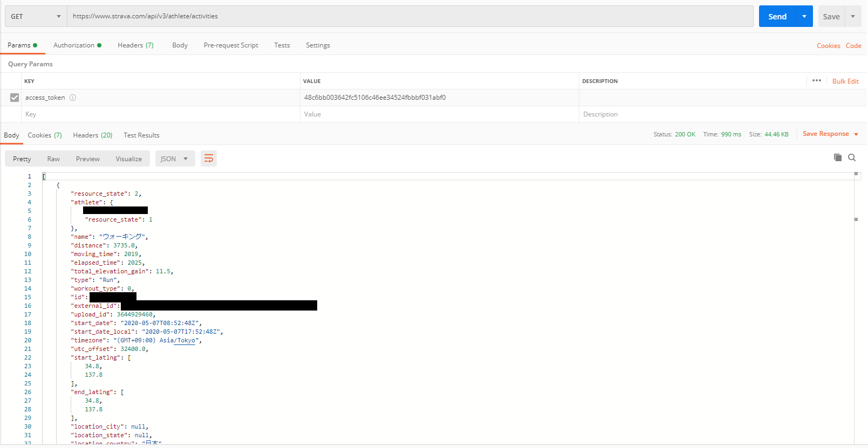Open the request Headers (7) tab

tap(135, 45)
